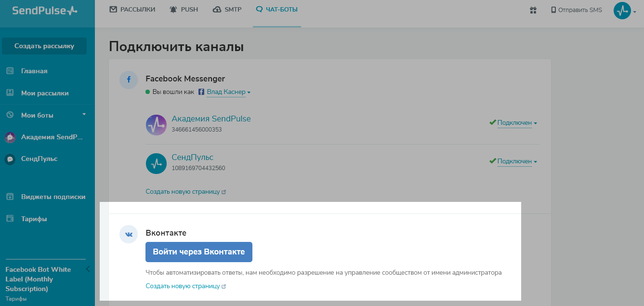The width and height of the screenshot is (644, 306).
Task: Switch to the PUSH tab
Action: 184,9
